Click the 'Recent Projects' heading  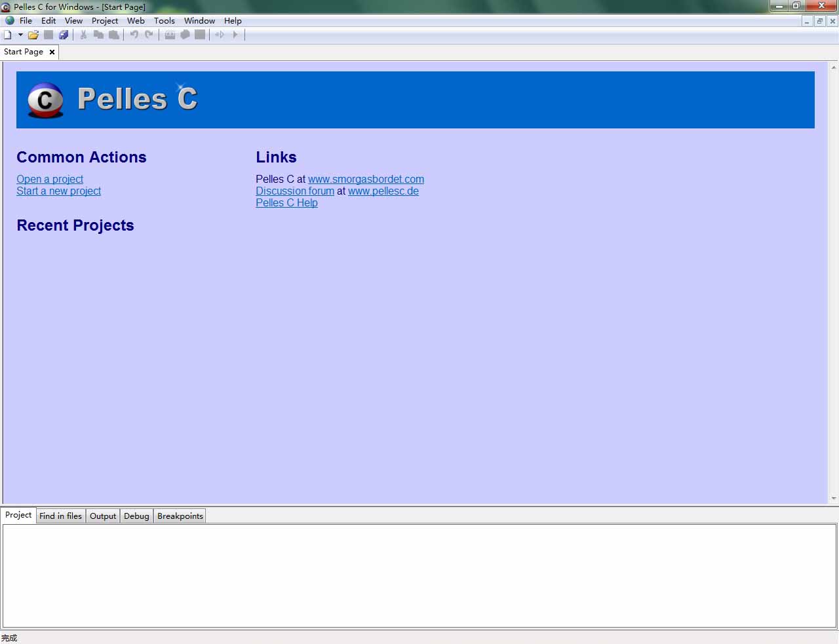point(75,225)
